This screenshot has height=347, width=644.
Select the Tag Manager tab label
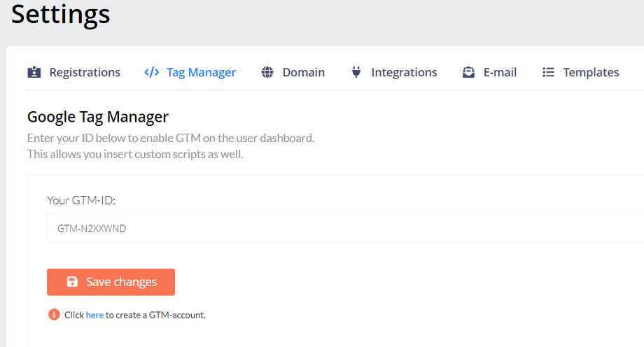click(x=201, y=72)
